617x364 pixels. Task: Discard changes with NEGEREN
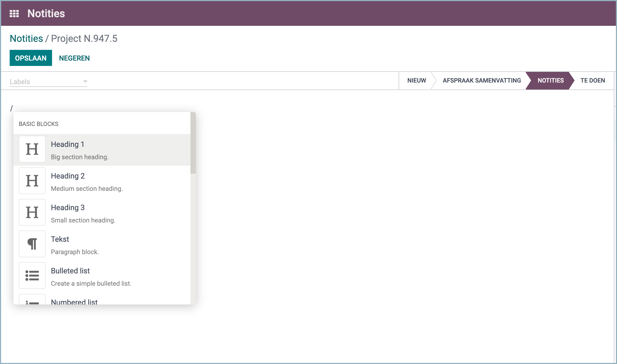[x=74, y=58]
